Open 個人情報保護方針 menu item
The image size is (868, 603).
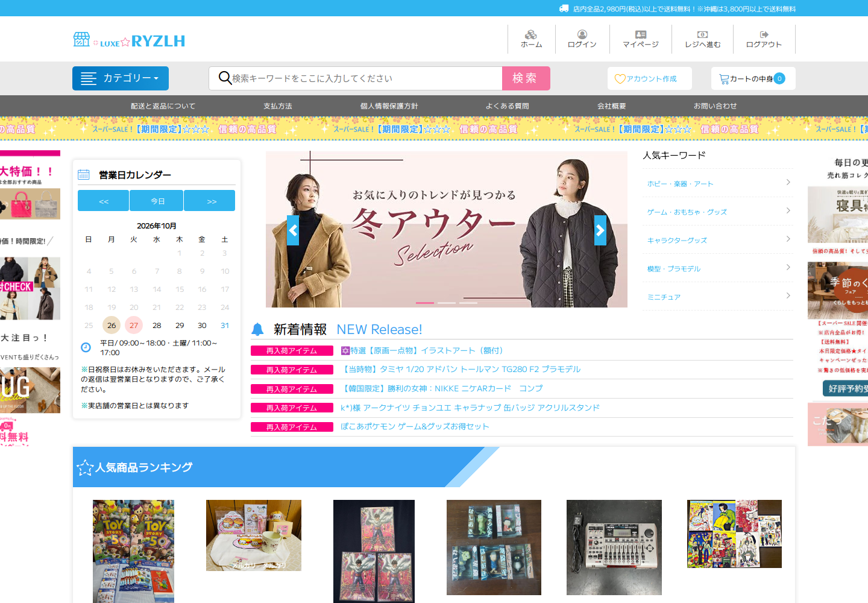click(389, 106)
